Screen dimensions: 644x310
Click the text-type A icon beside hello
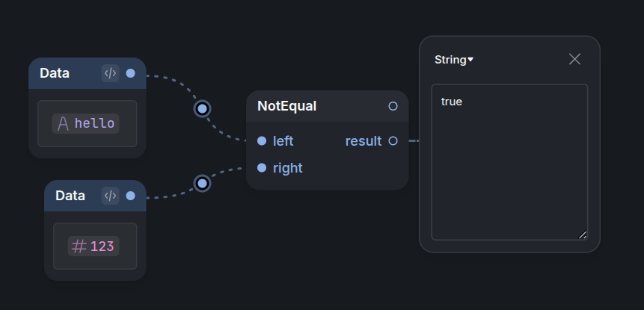(64, 123)
